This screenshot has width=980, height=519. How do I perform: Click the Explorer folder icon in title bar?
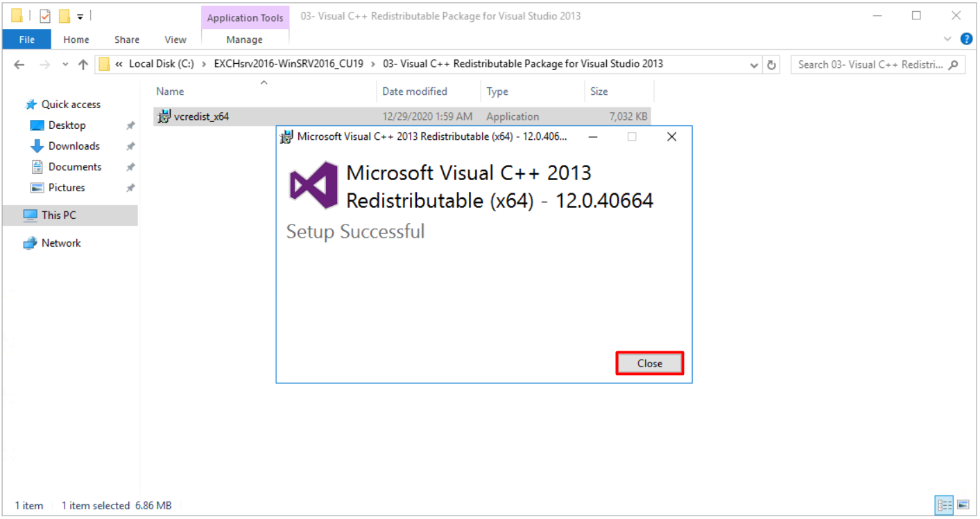click(17, 16)
